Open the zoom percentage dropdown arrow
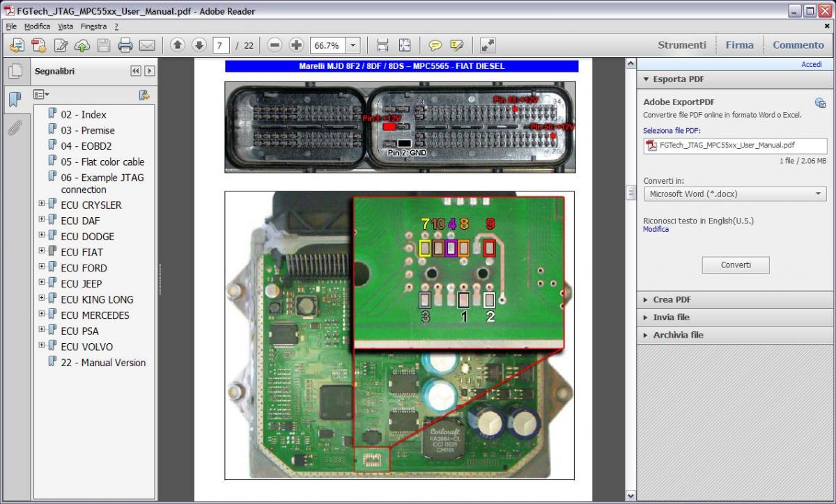Screen dimensions: 836x504 353,45
